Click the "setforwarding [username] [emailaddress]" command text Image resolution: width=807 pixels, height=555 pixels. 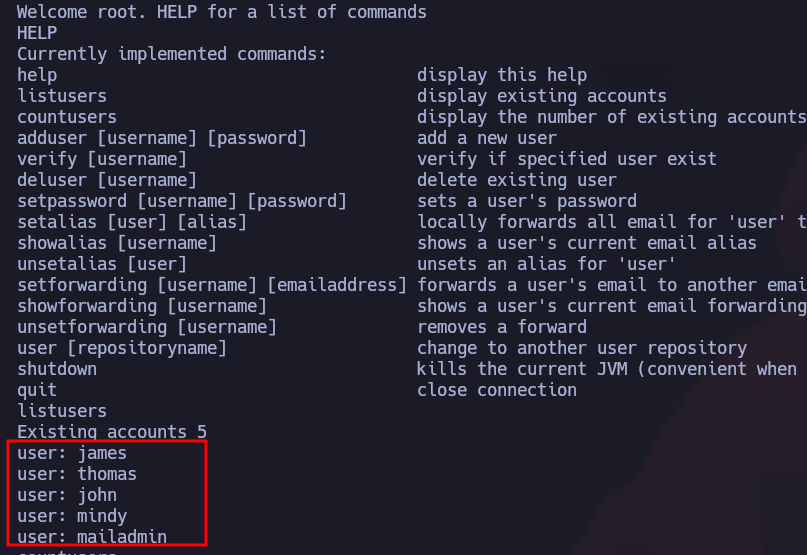[x=212, y=285]
